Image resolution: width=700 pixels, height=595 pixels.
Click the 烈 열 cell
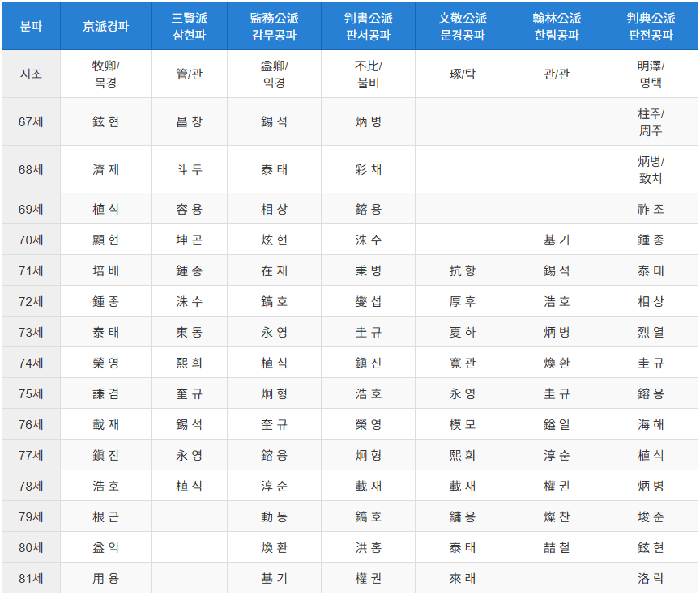(651, 332)
